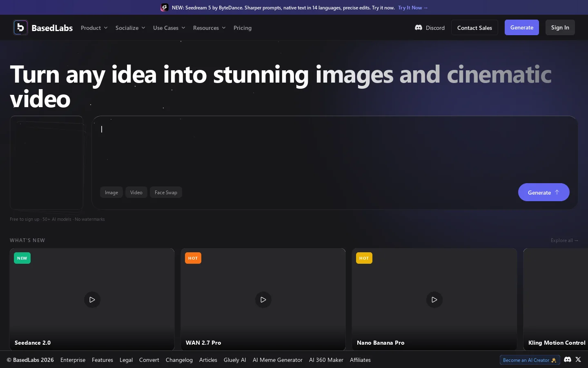Image resolution: width=588 pixels, height=368 pixels.
Task: Click the BasedLabs logo icon
Action: (20, 27)
